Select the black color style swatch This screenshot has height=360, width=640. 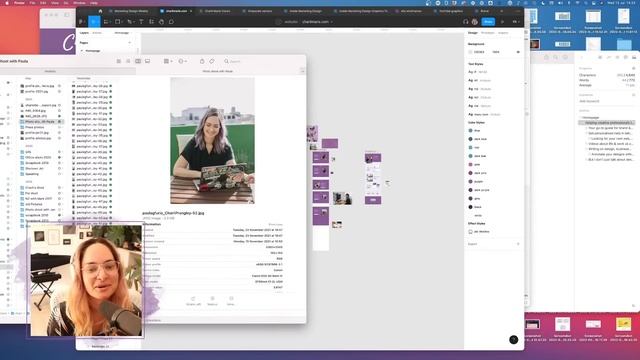[x=470, y=207]
